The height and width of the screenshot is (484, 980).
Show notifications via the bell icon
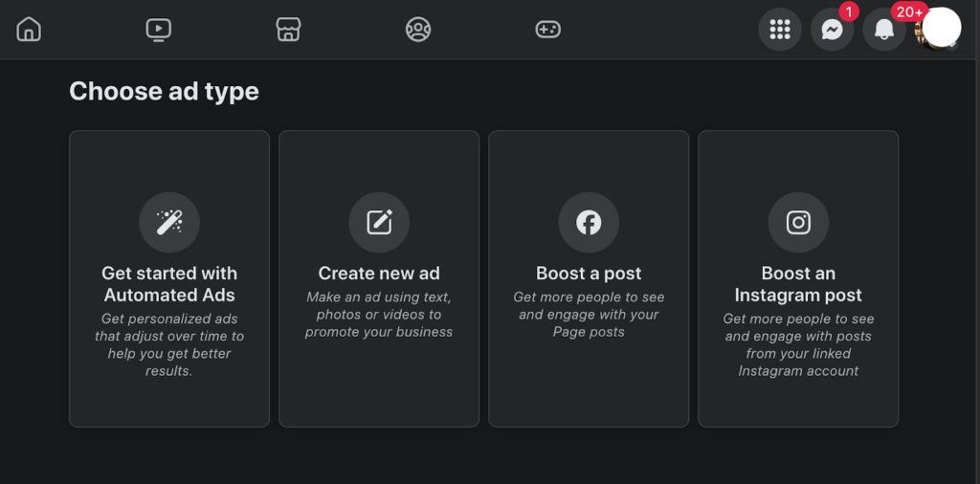click(884, 30)
